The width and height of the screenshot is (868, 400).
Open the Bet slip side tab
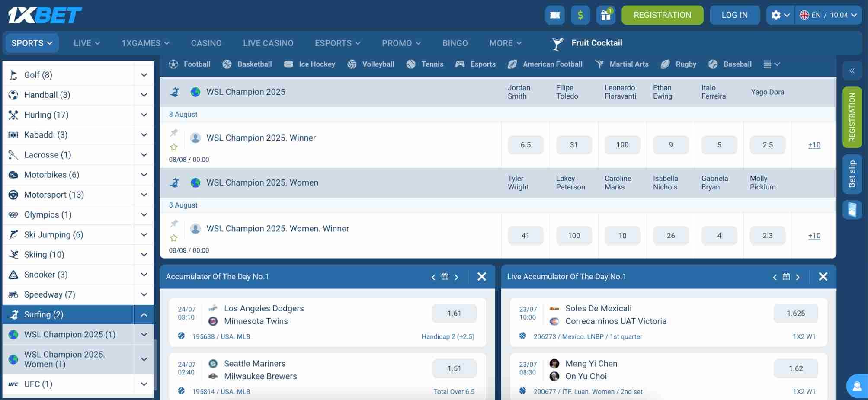852,174
